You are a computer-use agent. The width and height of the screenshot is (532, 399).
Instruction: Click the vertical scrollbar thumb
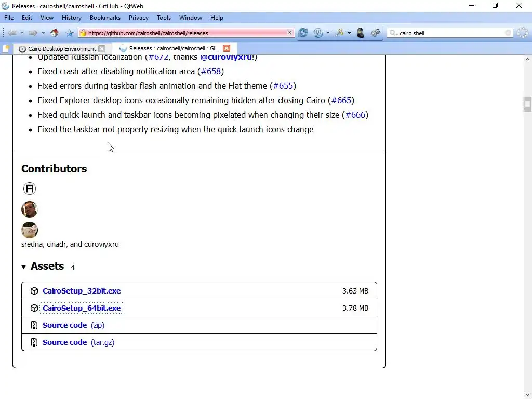click(527, 104)
